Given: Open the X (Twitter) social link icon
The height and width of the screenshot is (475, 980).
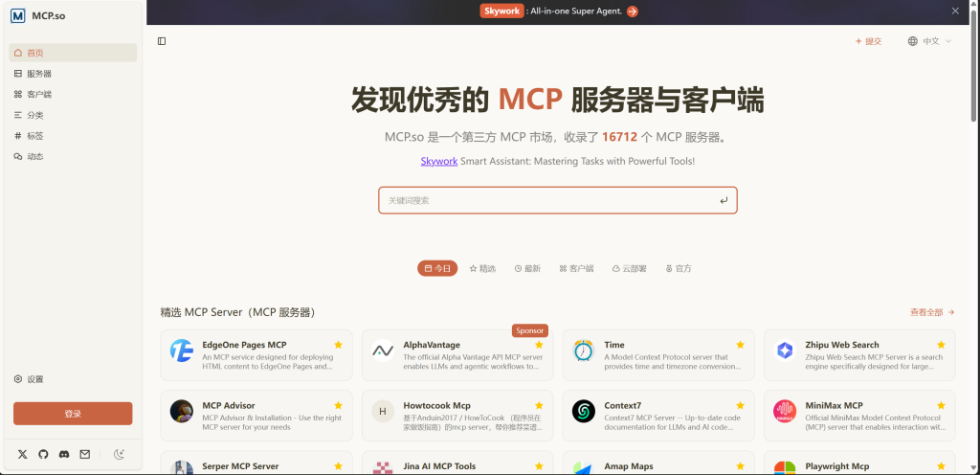Looking at the screenshot, I should [x=23, y=454].
